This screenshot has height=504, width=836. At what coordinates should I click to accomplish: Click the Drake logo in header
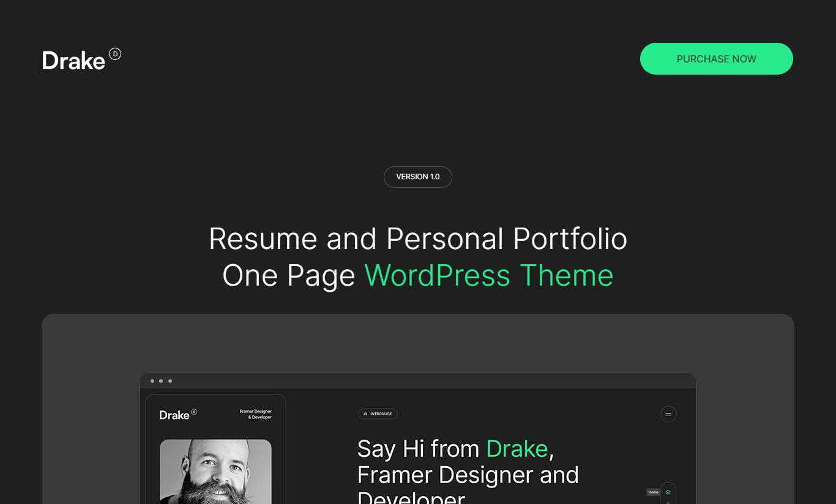(81, 59)
